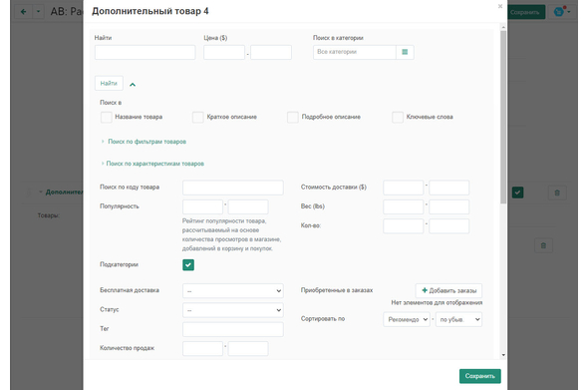Click Сохранить button in dialog footer
This screenshot has height=390, width=588.
click(480, 376)
